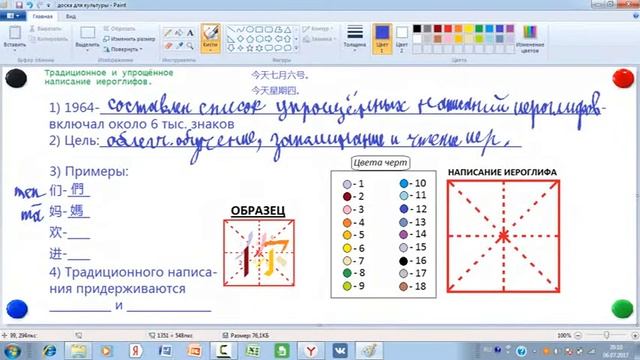640x360 pixels.
Task: Pick the Right arrow shape
Action: [269, 39]
